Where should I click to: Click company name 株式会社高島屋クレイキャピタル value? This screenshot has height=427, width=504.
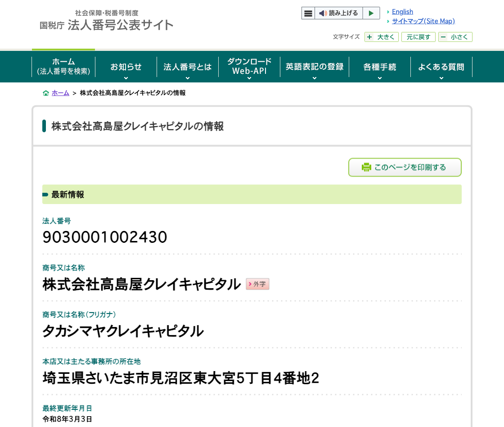point(141,284)
